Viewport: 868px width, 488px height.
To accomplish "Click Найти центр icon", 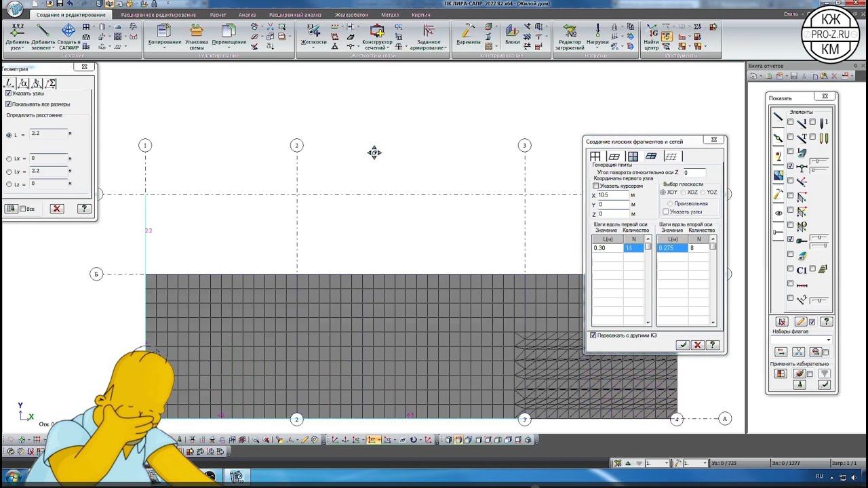I will click(x=651, y=37).
